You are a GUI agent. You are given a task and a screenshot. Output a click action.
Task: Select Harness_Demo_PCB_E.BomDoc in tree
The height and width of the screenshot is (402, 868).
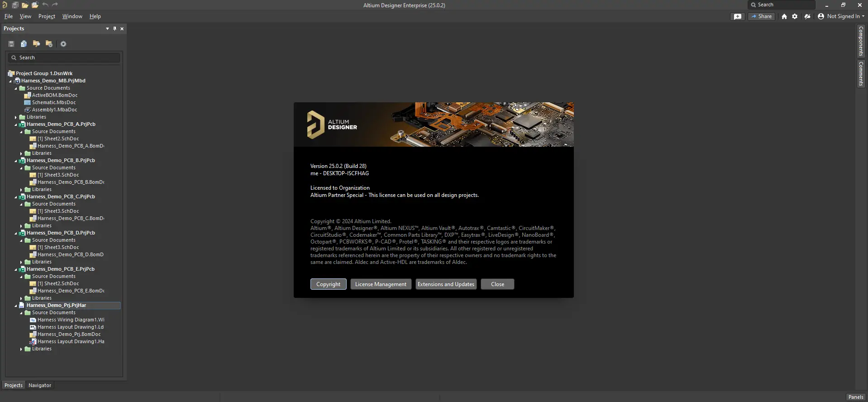(71, 291)
